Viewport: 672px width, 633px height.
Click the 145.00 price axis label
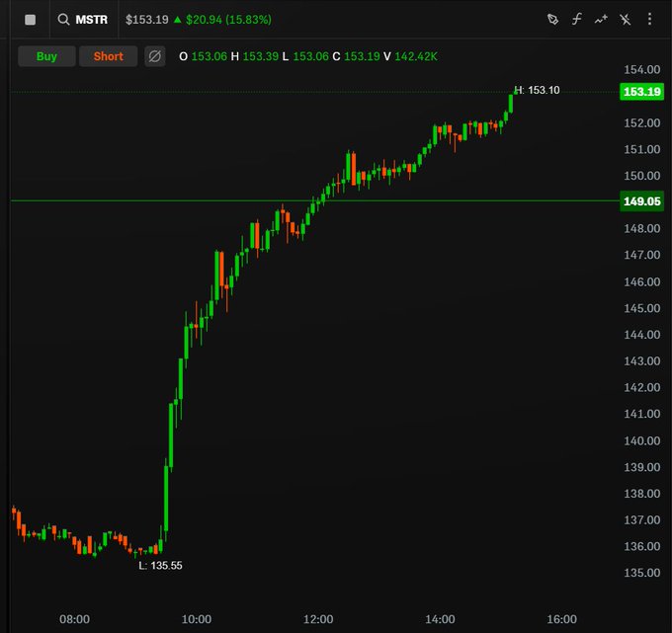[641, 308]
